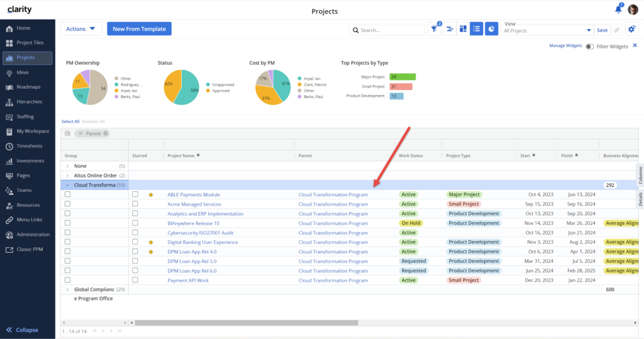Collapse the sidebar navigation
This screenshot has height=339, width=644.
point(22,330)
